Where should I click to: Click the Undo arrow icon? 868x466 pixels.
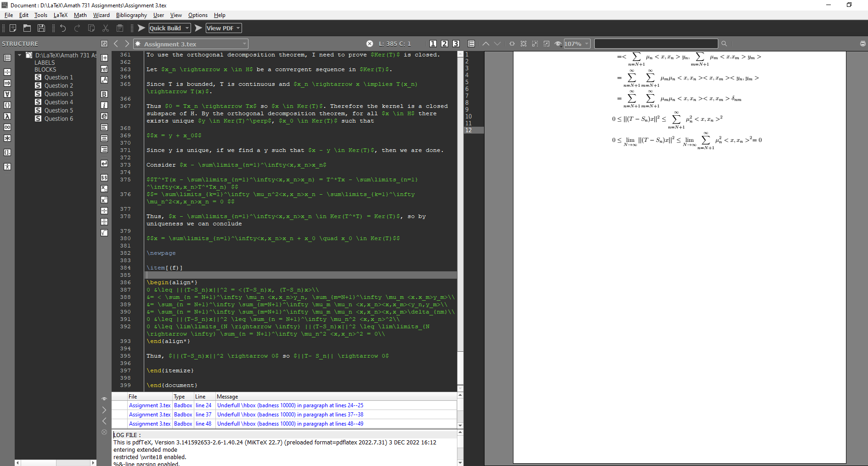coord(63,28)
